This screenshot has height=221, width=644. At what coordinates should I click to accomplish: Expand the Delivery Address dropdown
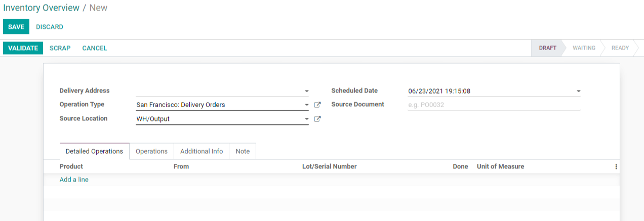[306, 91]
